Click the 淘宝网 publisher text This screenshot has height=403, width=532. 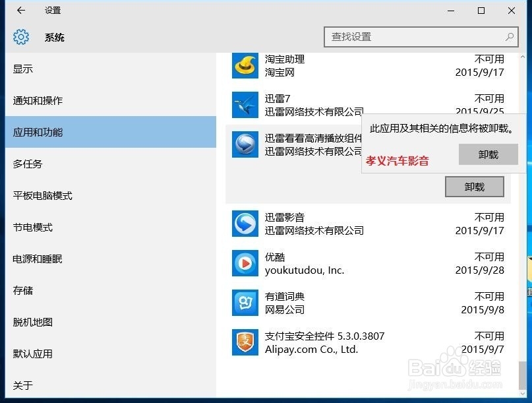(x=280, y=73)
